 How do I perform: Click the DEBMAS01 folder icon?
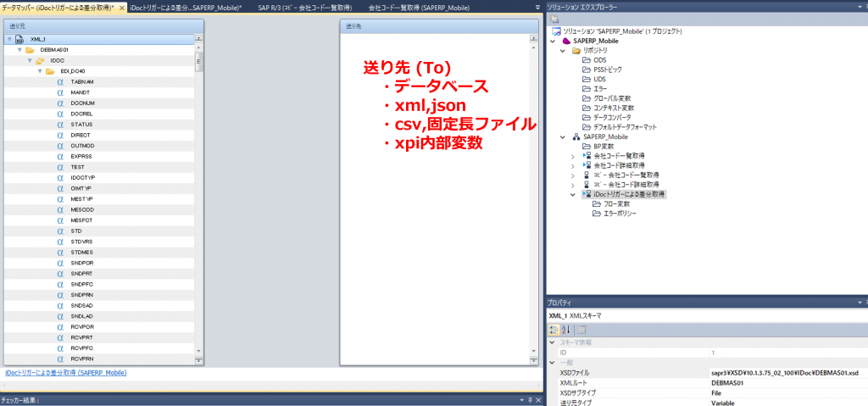pos(30,50)
